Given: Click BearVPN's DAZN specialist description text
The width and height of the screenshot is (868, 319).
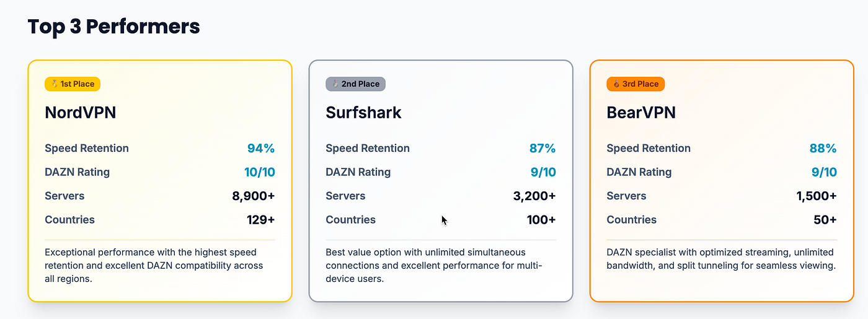Looking at the screenshot, I should 721,259.
